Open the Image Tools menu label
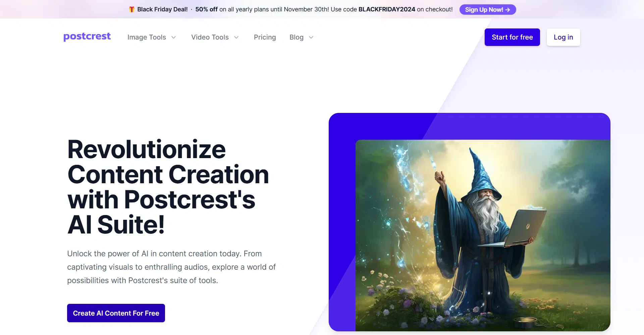Screen dimensions: 644x335 (147, 37)
